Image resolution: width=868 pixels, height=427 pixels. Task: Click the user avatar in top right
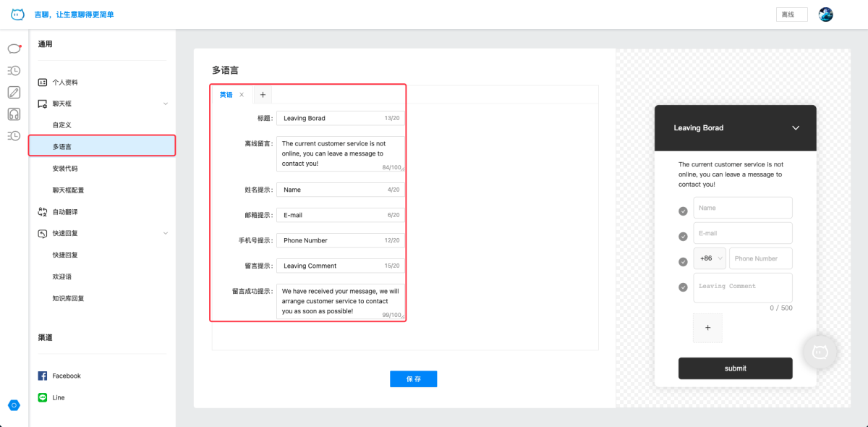tap(825, 14)
